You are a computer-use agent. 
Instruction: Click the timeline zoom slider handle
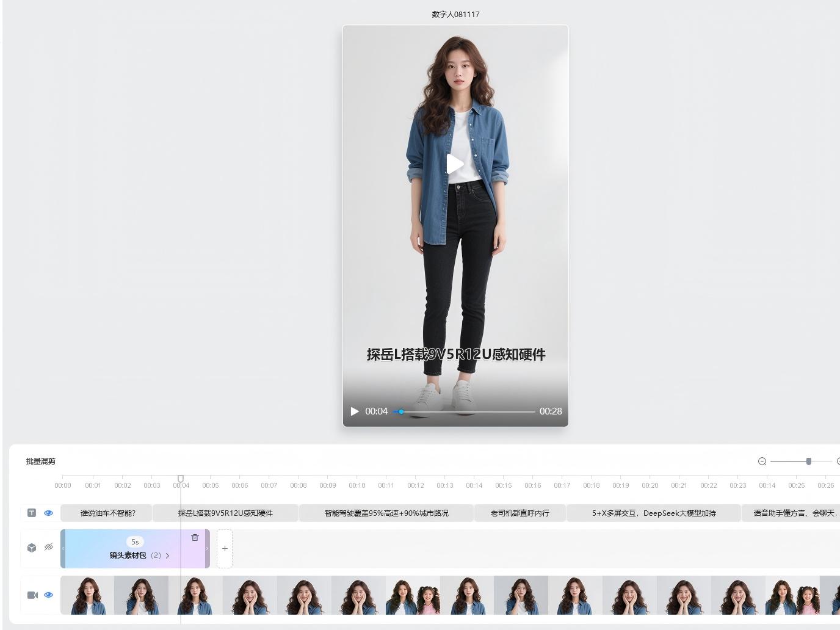click(x=808, y=462)
